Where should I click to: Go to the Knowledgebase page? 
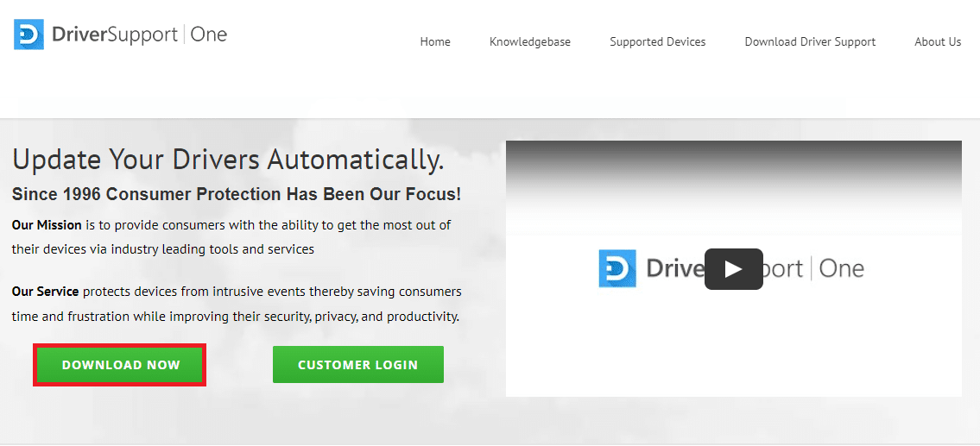(x=529, y=41)
